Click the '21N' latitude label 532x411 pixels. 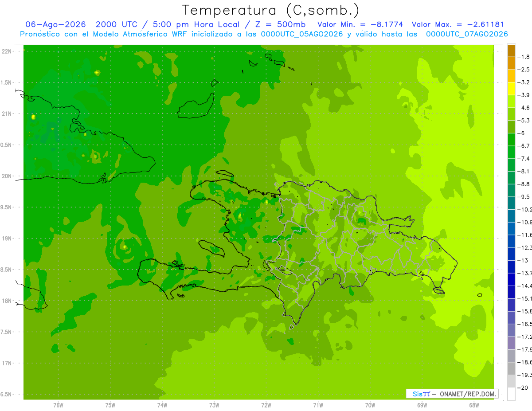[8, 114]
